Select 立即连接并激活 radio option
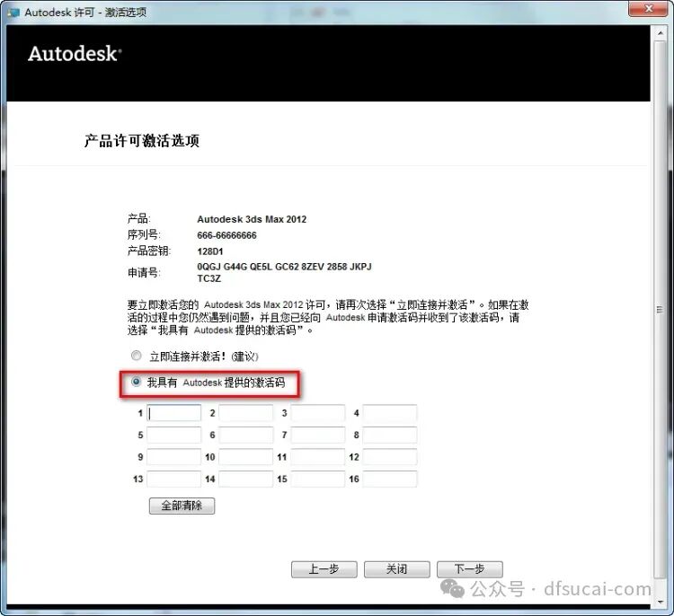 (137, 356)
